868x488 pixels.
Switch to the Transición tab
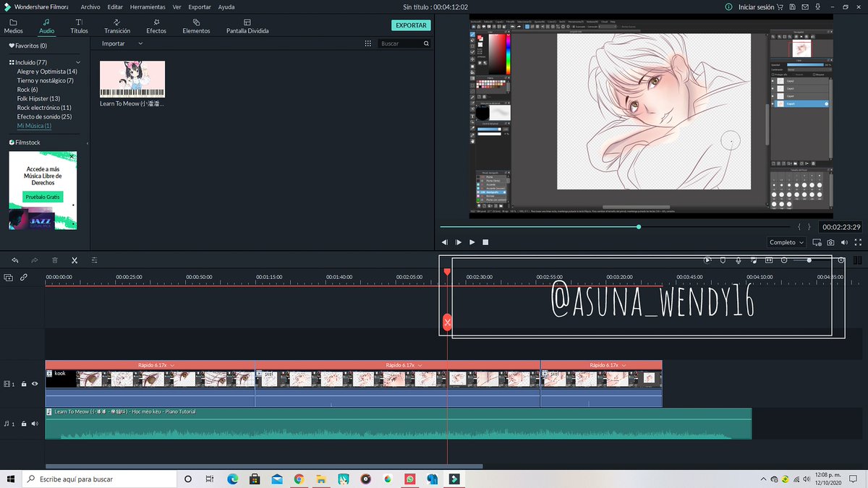pyautogui.click(x=117, y=27)
